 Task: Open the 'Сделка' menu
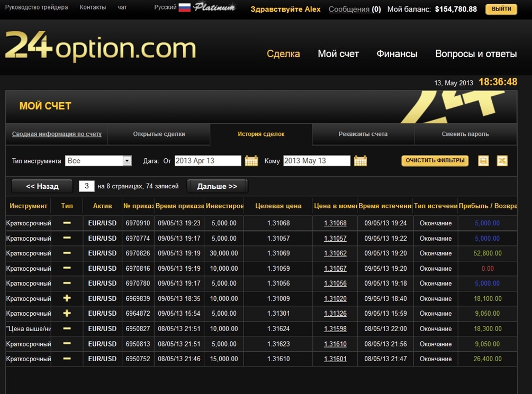point(283,53)
